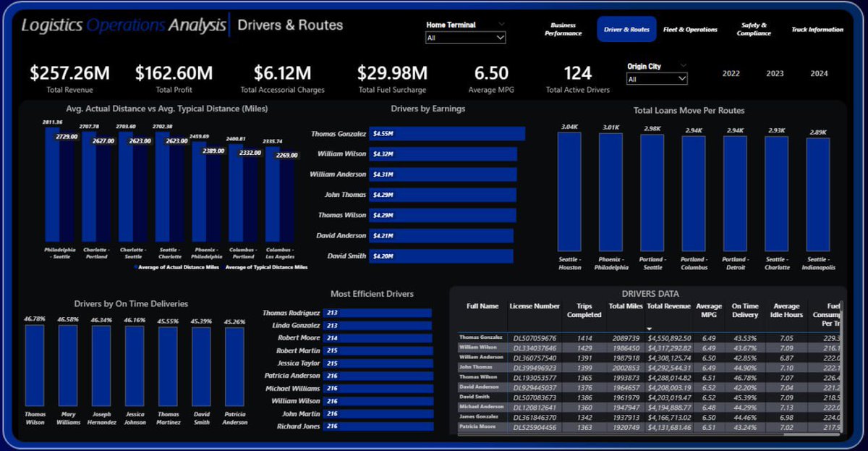
Task: Click the Total Loans Move Per Routes title
Action: pos(689,111)
